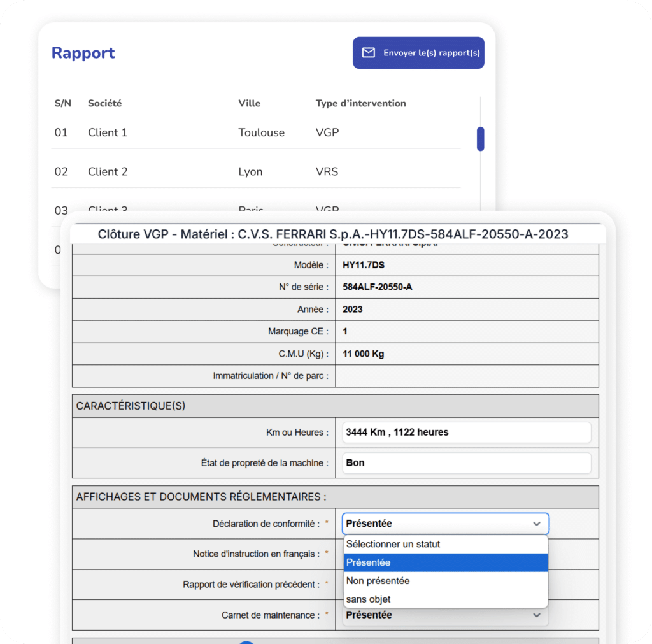The height and width of the screenshot is (644, 652).
Task: Click the Envoyer le(s) rapport(s) button
Action: coord(418,53)
